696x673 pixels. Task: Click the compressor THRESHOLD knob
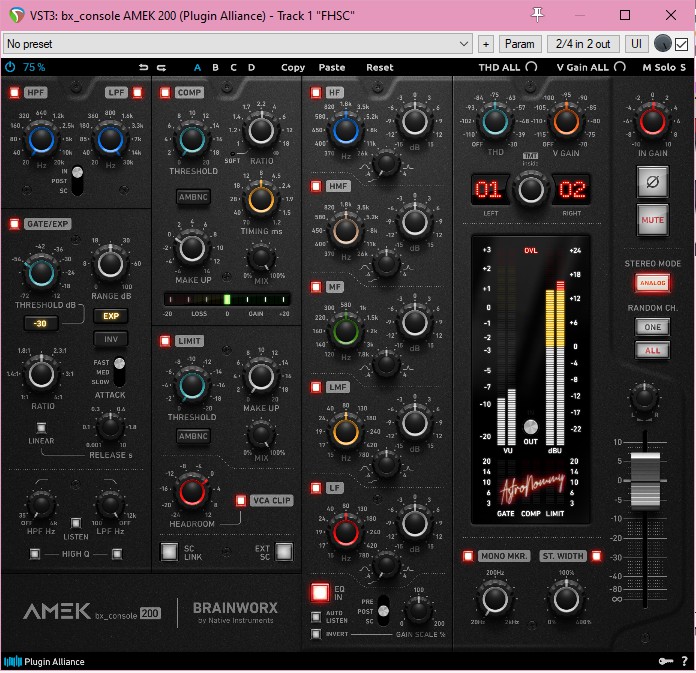click(192, 140)
